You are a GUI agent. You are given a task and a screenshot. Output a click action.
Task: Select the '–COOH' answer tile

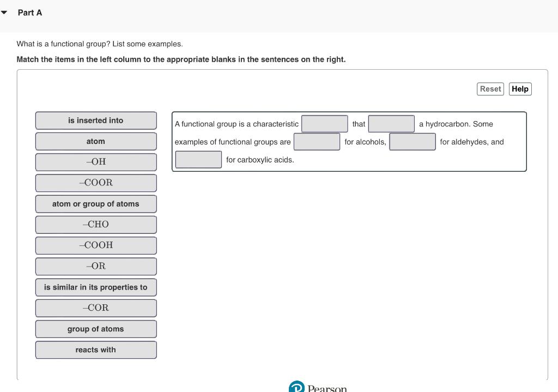[x=96, y=245]
